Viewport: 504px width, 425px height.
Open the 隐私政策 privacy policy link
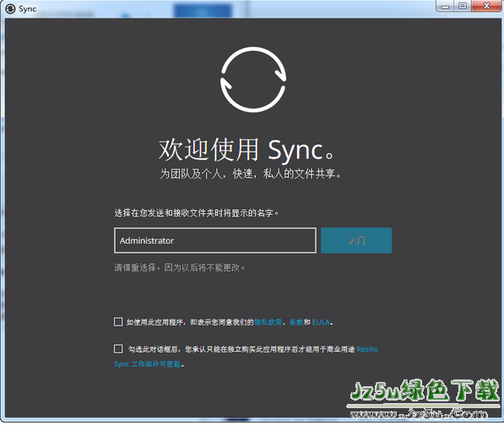point(268,322)
